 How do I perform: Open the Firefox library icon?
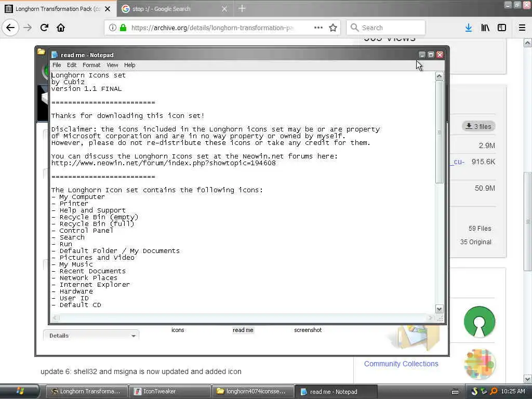[x=485, y=28]
